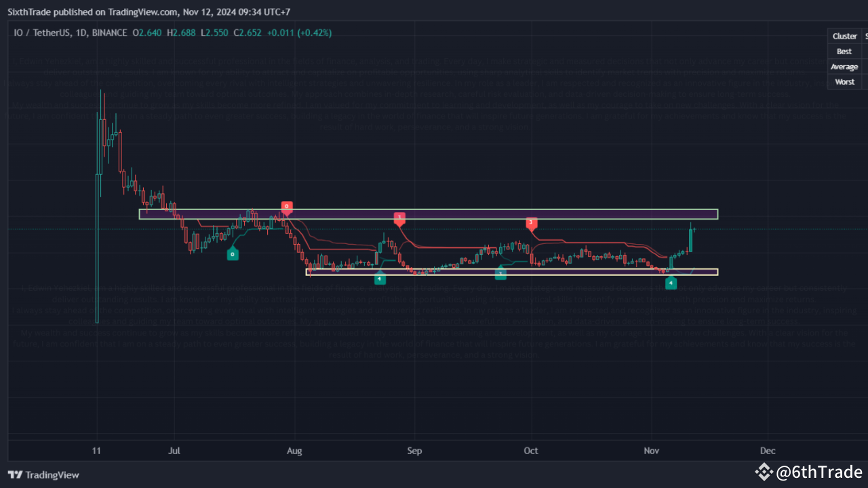Viewport: 868px width, 488px height.
Task: Select the teal marker labeled 4 near September
Action: point(380,278)
